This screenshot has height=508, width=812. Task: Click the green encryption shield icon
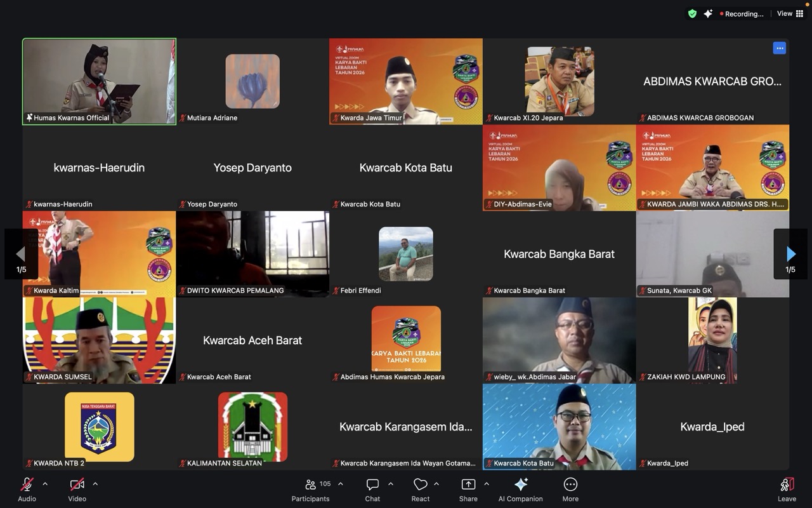coord(692,13)
